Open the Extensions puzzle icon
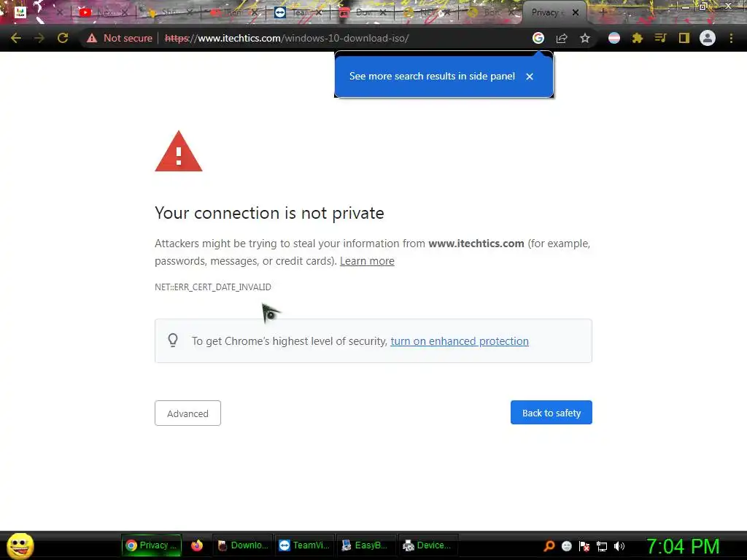747x560 pixels. (x=638, y=38)
